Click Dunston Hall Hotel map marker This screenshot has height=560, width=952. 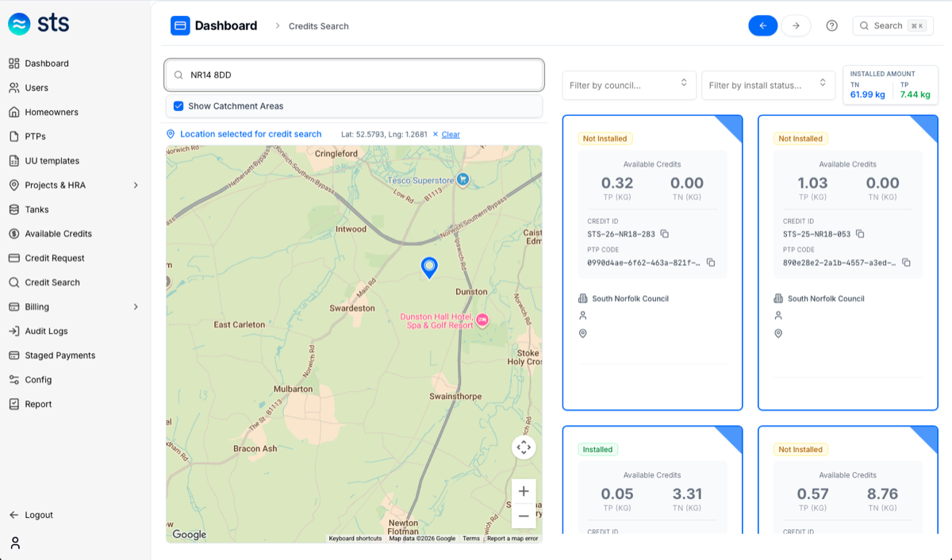click(482, 320)
